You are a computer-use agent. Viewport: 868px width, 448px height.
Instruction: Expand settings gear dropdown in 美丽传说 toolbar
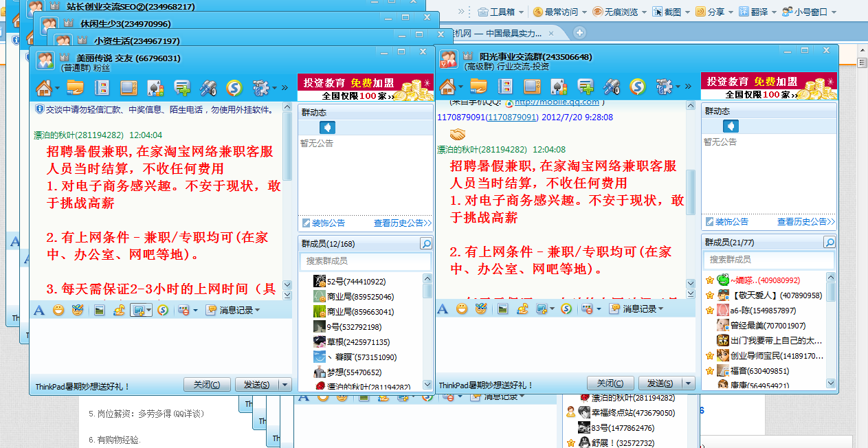coord(274,88)
